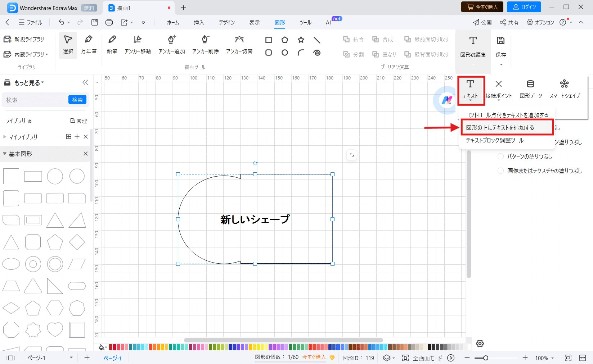Click the 今すぐ購入 buy now button
593x364 pixels.
pyautogui.click(x=482, y=7)
